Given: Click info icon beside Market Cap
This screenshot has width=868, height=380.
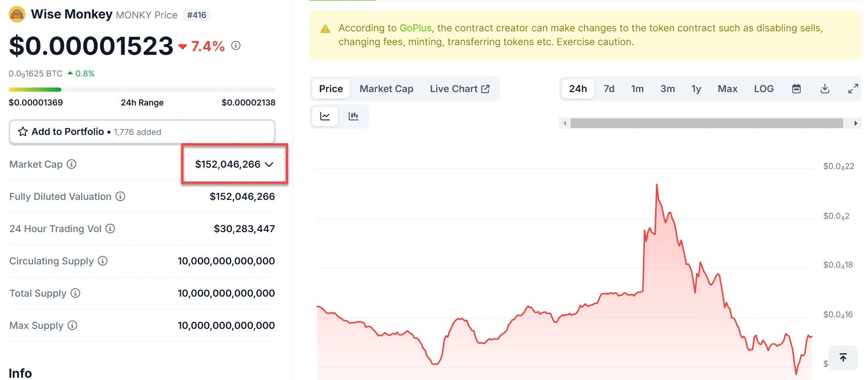Looking at the screenshot, I should [71, 164].
